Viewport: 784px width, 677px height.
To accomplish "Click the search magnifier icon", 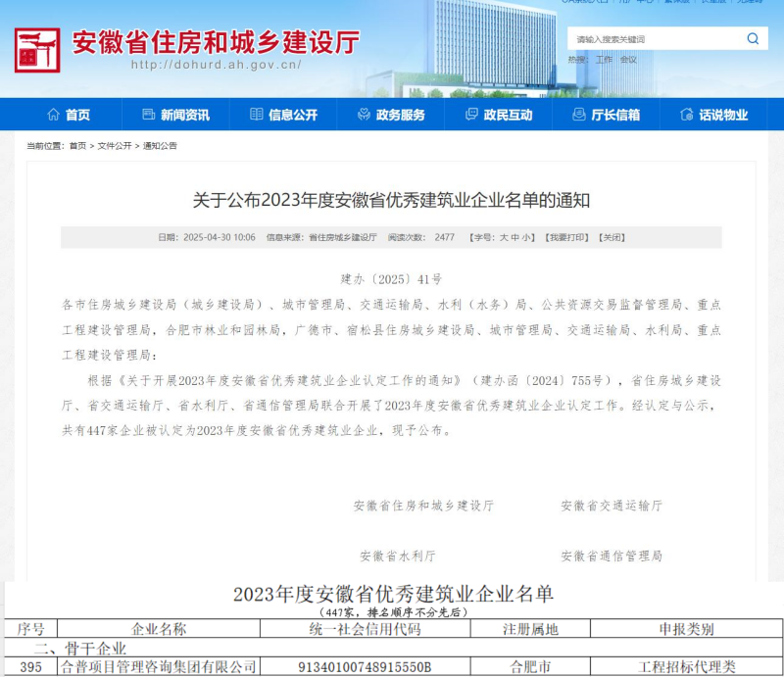I will click(753, 39).
